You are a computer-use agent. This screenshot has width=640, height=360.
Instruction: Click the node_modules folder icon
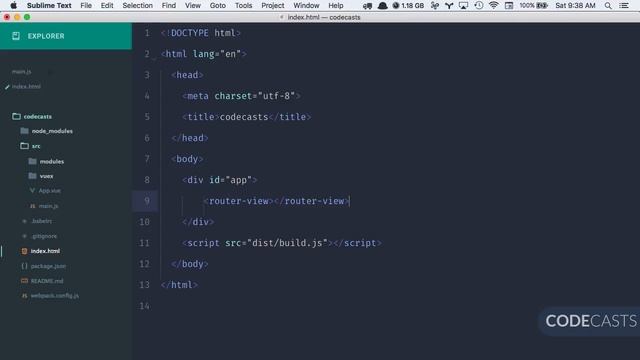click(24, 131)
